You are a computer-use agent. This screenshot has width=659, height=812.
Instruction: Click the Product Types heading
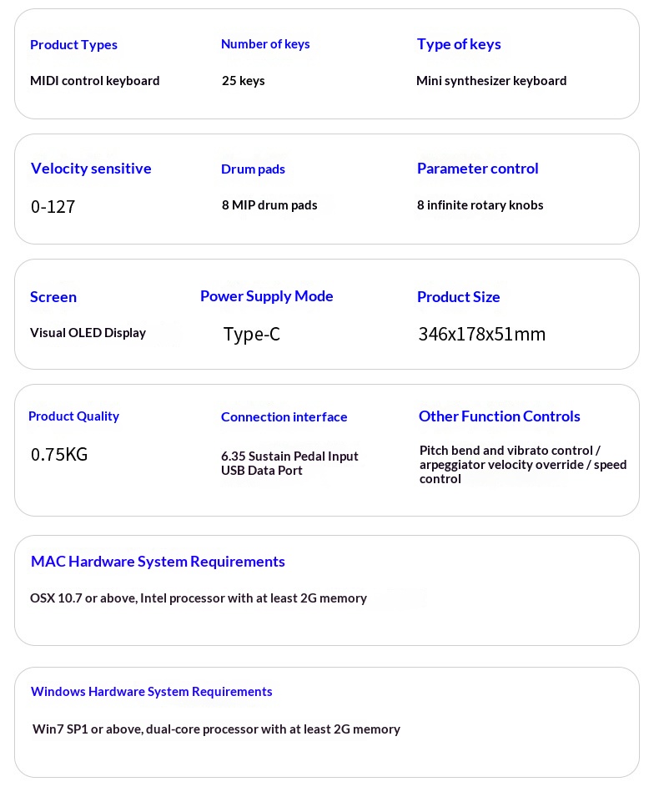click(73, 45)
